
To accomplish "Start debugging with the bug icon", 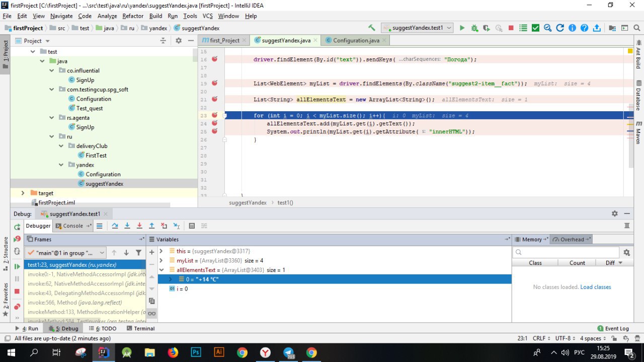I will pyautogui.click(x=474, y=28).
